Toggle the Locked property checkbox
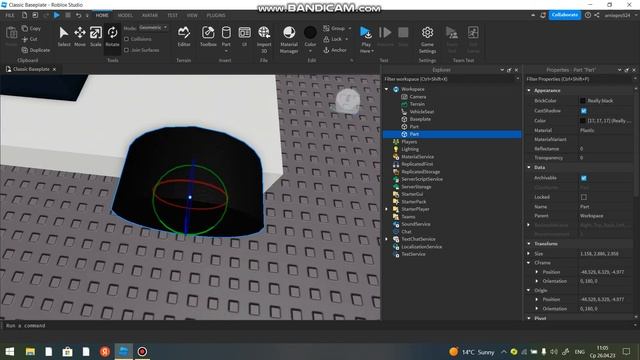 [584, 197]
